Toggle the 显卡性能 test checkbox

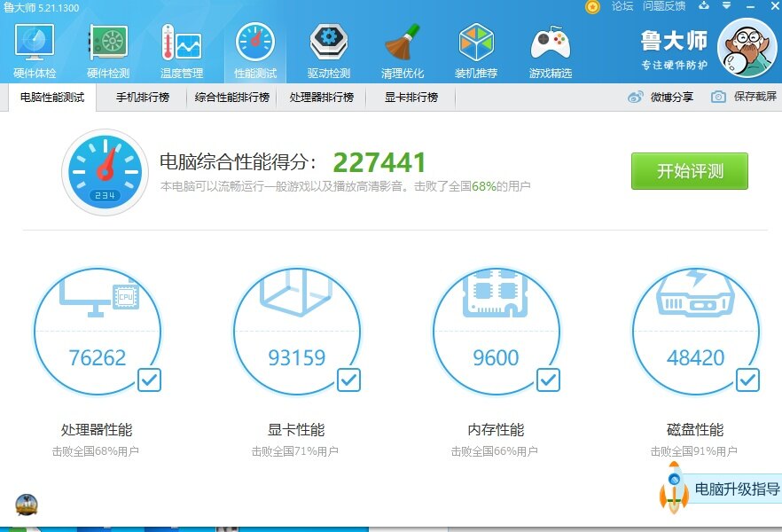pos(349,380)
